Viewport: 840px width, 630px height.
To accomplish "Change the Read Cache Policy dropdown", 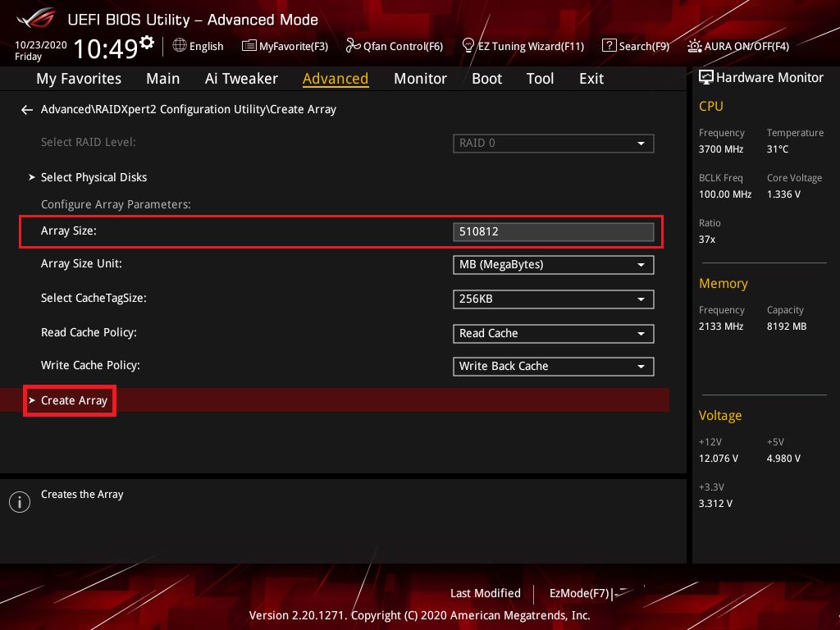I will (553, 334).
